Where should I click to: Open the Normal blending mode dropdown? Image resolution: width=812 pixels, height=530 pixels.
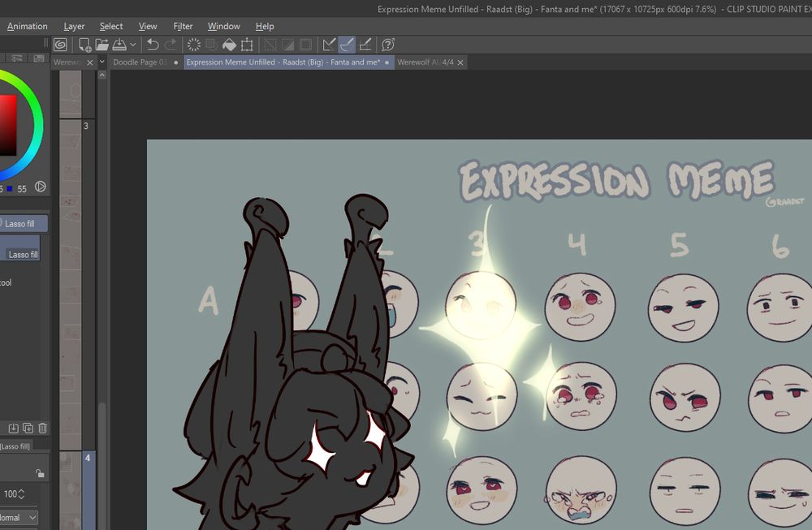18,517
